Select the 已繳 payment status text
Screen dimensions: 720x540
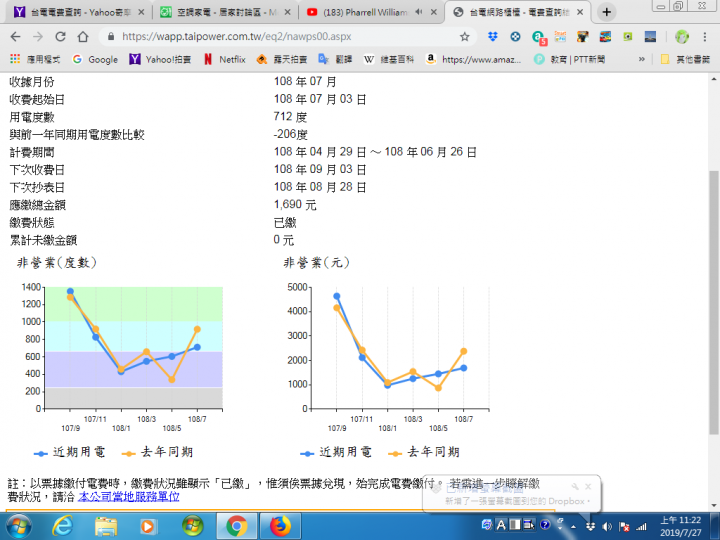pyautogui.click(x=285, y=223)
